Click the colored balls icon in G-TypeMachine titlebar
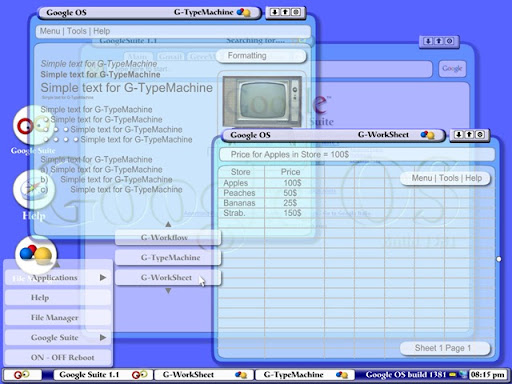Viewport: 512px width, 384px height. (244, 13)
